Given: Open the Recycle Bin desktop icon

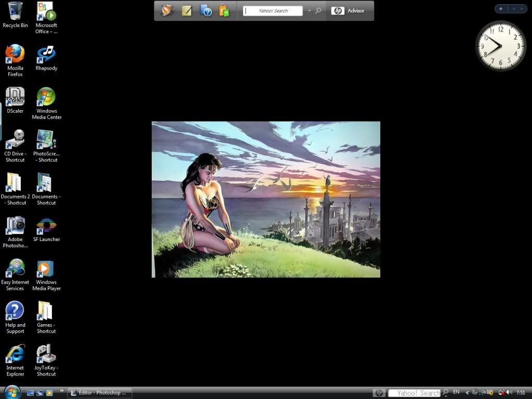Looking at the screenshot, I should point(15,15).
